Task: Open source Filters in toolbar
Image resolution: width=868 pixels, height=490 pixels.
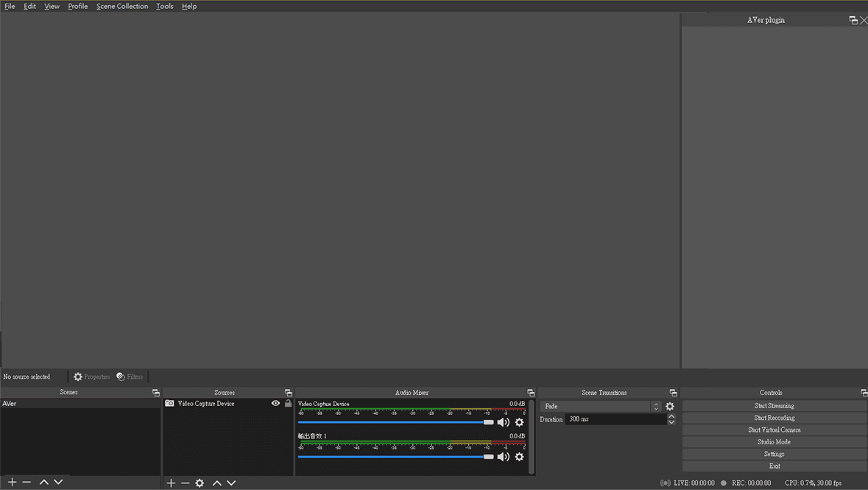Action: 130,377
